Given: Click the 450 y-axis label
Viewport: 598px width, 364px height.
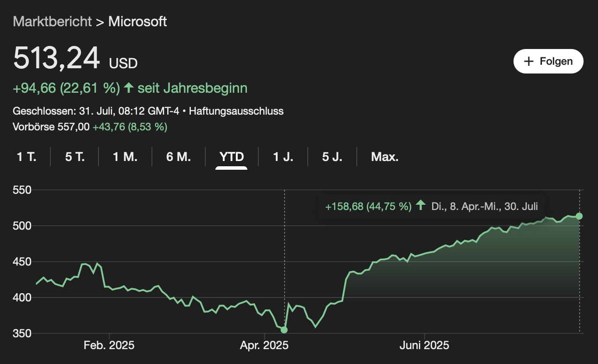Looking at the screenshot, I should point(21,262).
